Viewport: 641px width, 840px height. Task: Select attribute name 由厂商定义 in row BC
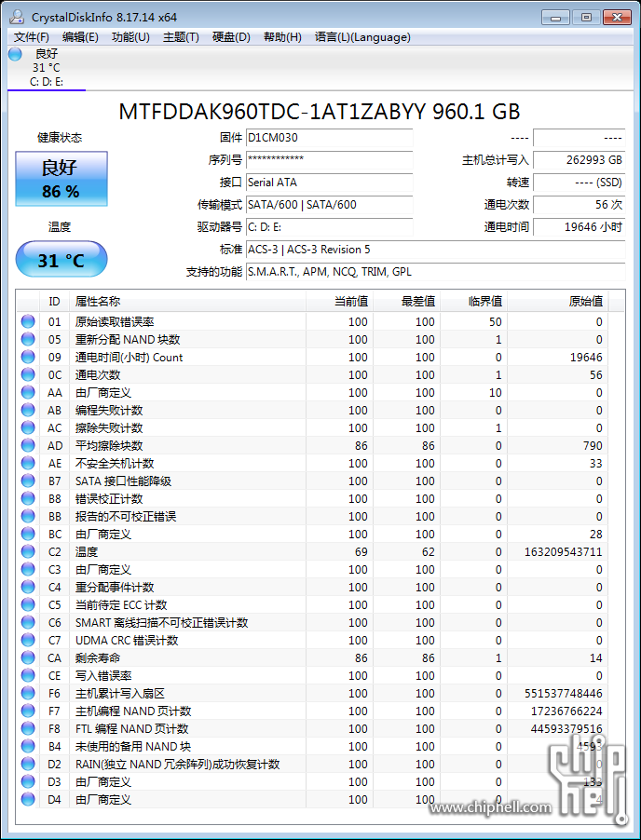click(103, 535)
